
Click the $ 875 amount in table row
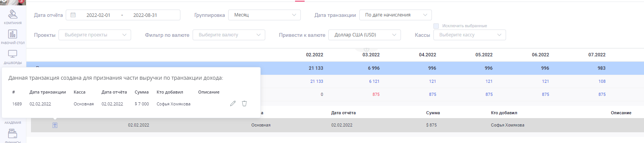coord(431,125)
